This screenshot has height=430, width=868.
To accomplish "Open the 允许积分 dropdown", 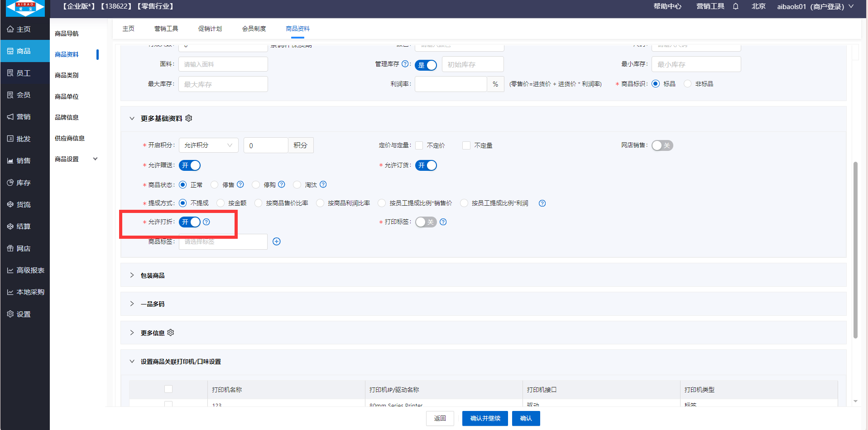I will [208, 145].
